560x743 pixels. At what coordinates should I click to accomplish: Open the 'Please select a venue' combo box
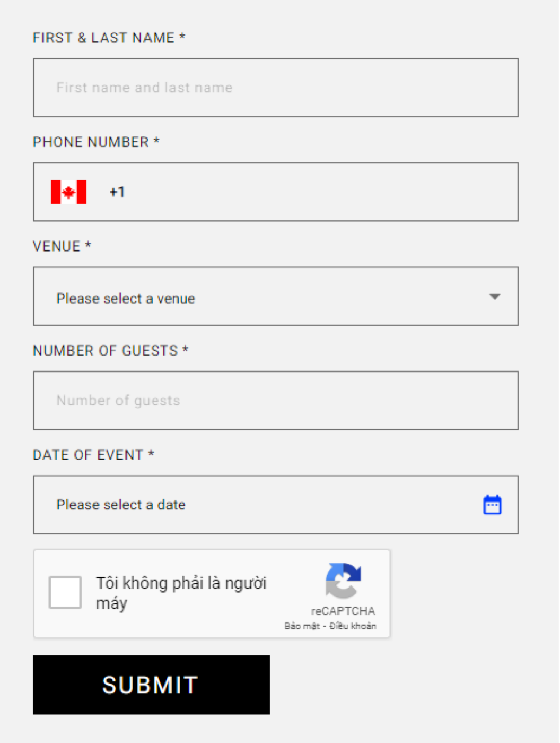(276, 296)
